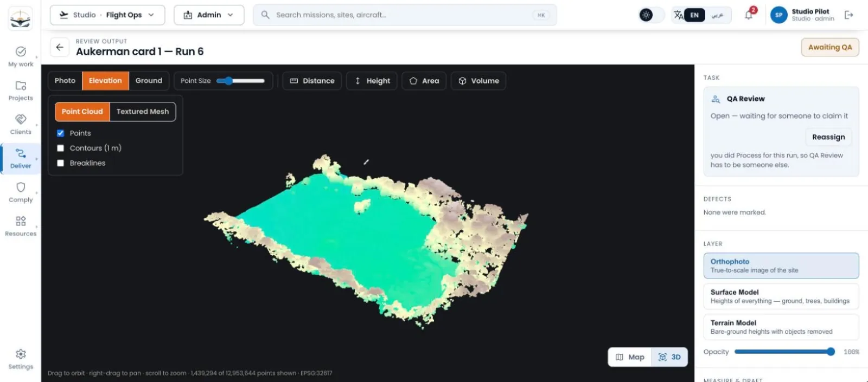Expand Resources submenu chevron
Image resolution: width=868 pixels, height=382 pixels.
37,226
